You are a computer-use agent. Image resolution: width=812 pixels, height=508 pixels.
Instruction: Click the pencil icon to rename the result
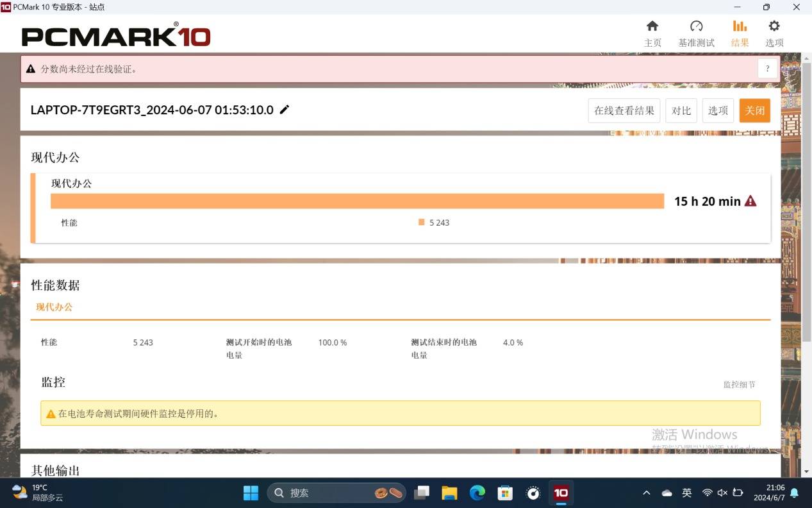285,110
